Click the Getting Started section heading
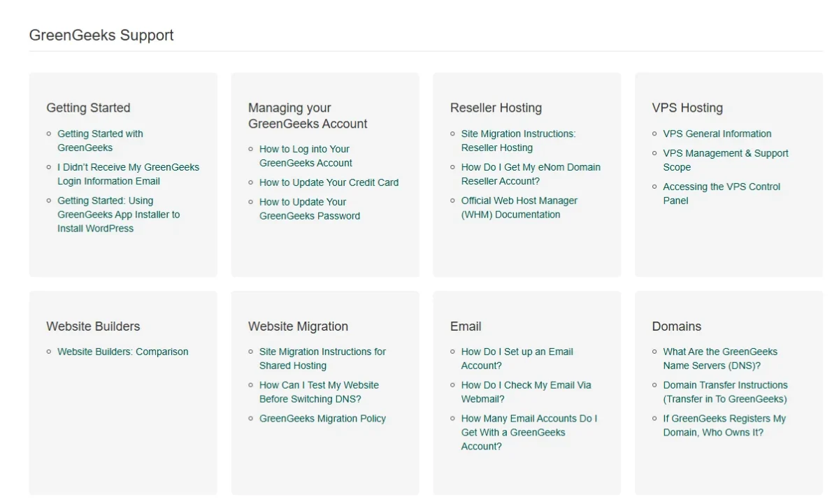 coord(88,108)
